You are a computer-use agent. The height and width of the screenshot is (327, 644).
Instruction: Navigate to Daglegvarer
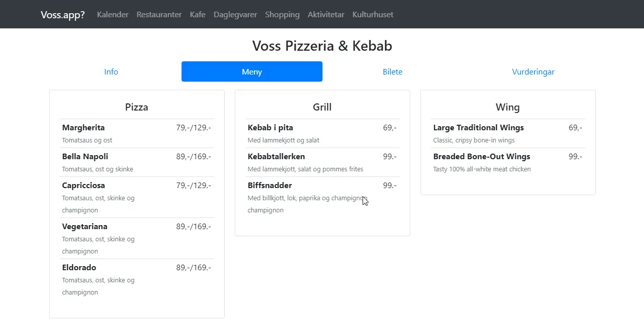pos(235,15)
